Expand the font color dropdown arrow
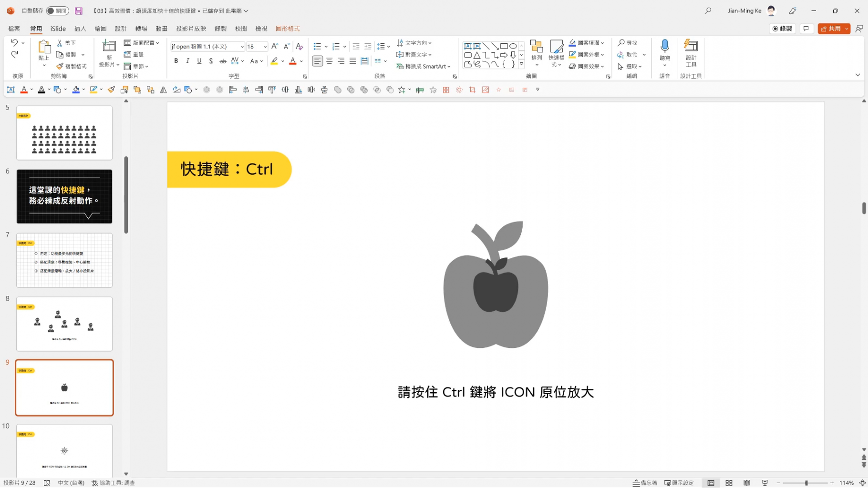 [301, 61]
